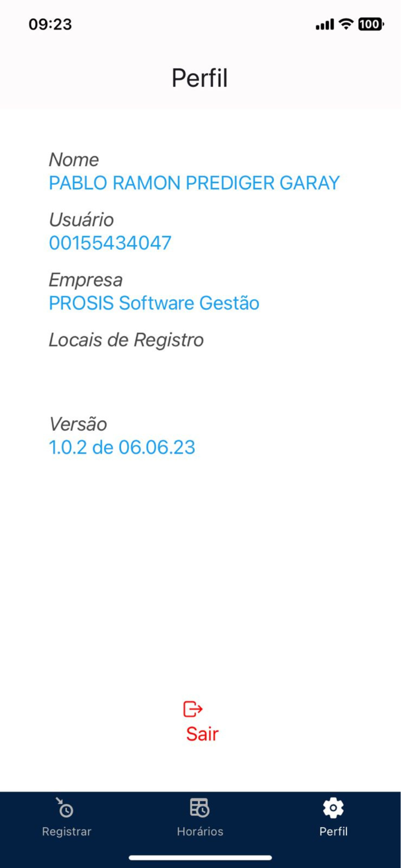Tap the Locais de Registro label
The width and height of the screenshot is (401, 868).
click(x=126, y=340)
